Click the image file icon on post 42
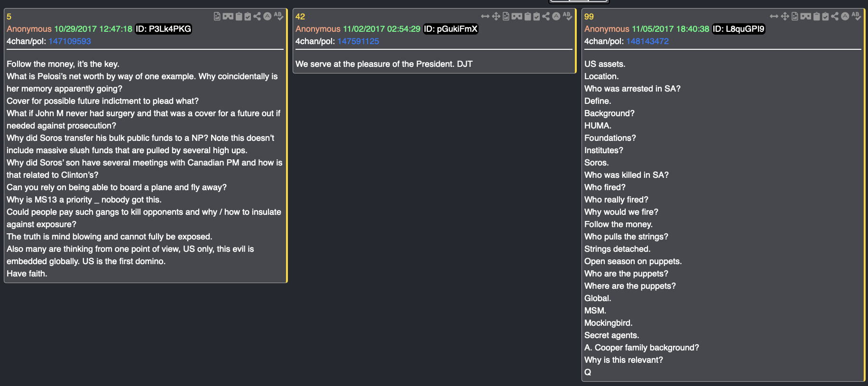Viewport: 868px width, 386px height. (x=506, y=16)
